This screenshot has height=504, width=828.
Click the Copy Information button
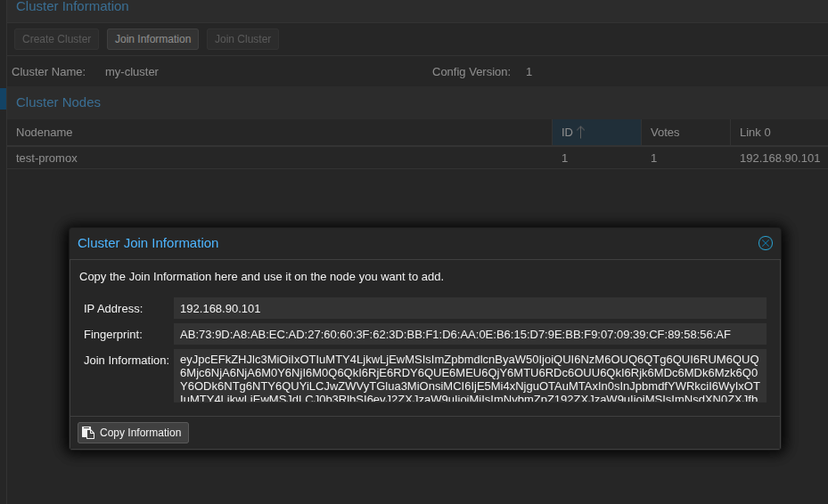[x=133, y=433]
